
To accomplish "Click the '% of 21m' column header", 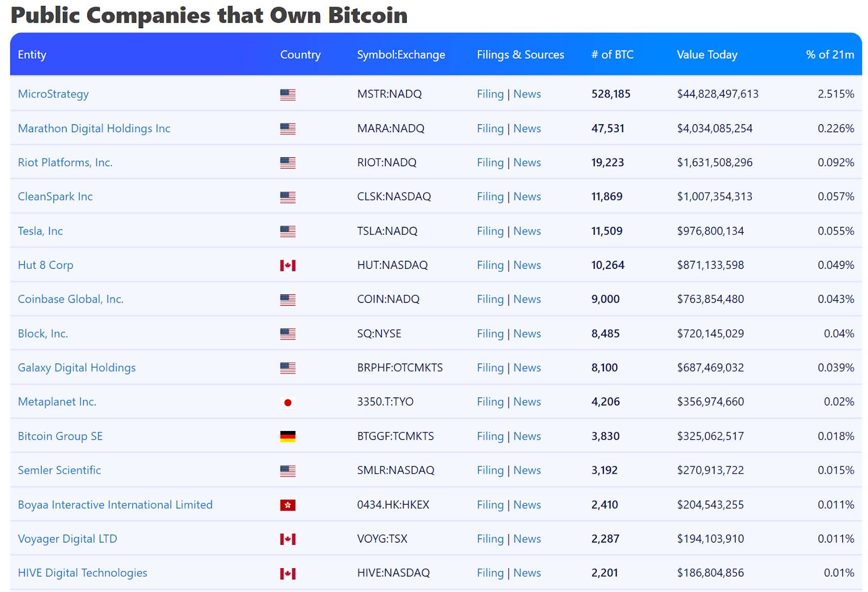I will [x=829, y=55].
